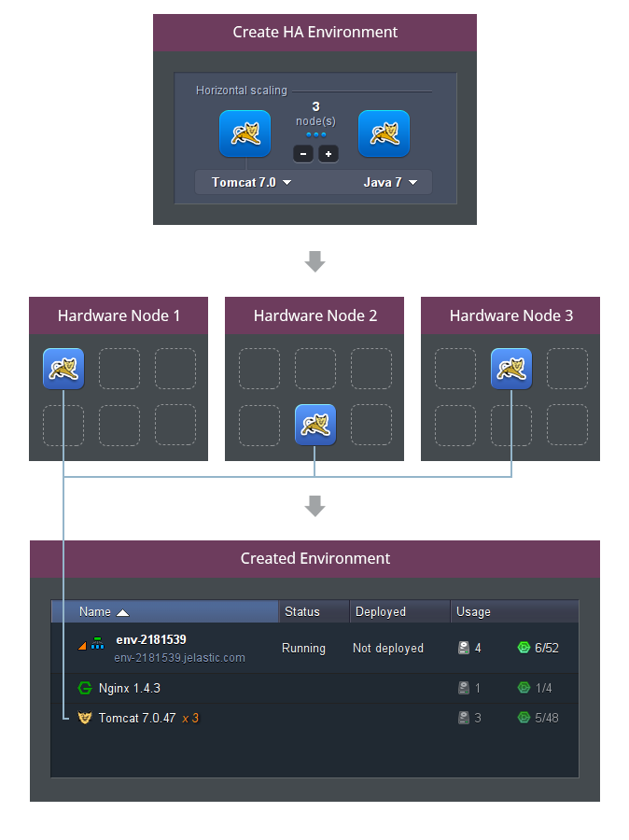Click the Java engine icon above Java 7
Screen dimensions: 629x840
pyautogui.click(x=384, y=133)
